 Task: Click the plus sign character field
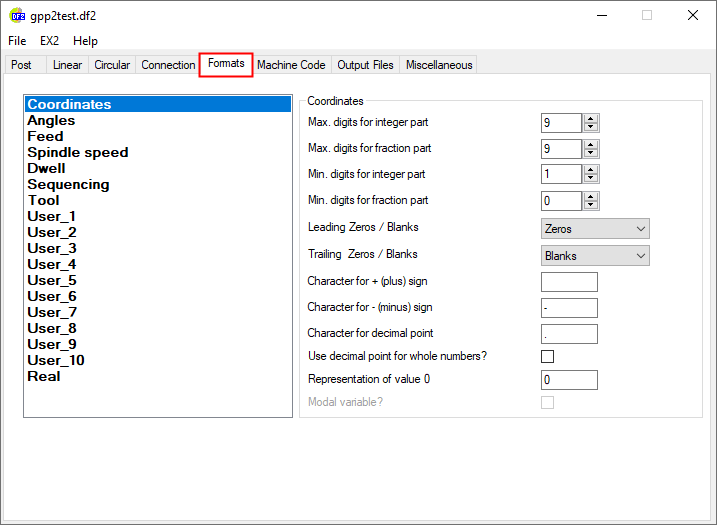(569, 282)
